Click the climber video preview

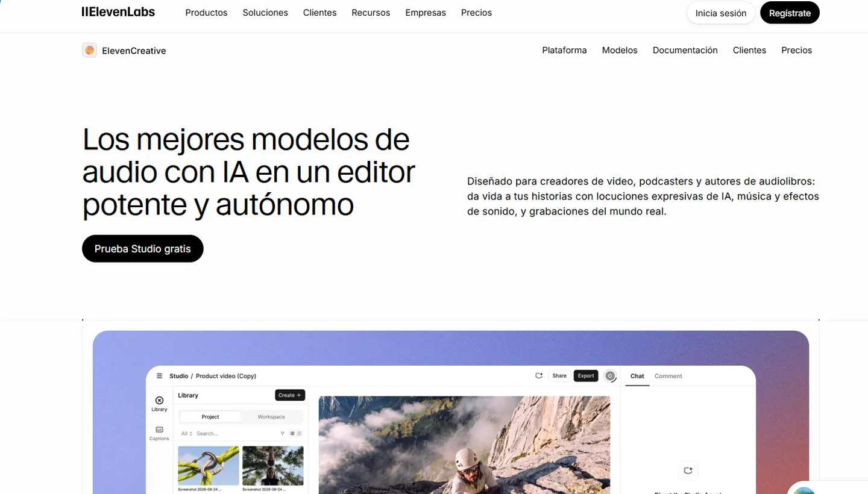pyautogui.click(x=464, y=445)
